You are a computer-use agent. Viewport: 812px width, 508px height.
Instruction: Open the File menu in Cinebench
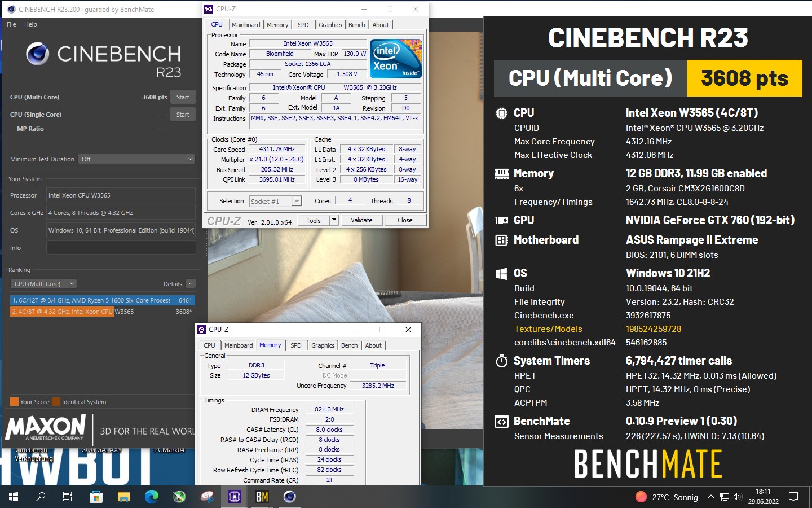(11, 24)
